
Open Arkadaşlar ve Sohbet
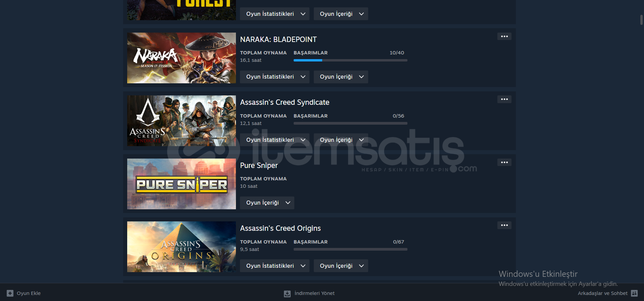(602, 293)
